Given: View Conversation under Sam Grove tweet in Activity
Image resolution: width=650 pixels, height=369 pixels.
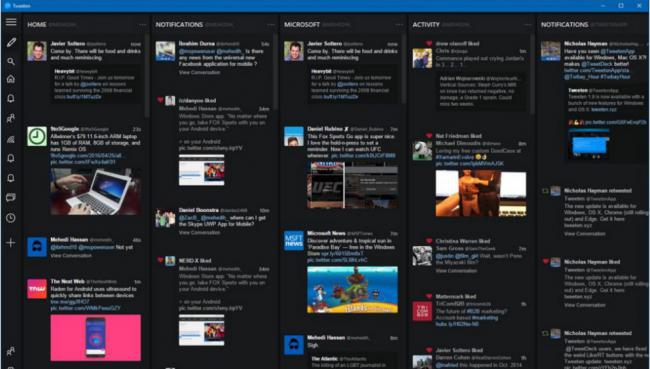Looking at the screenshot, I should [456, 271].
